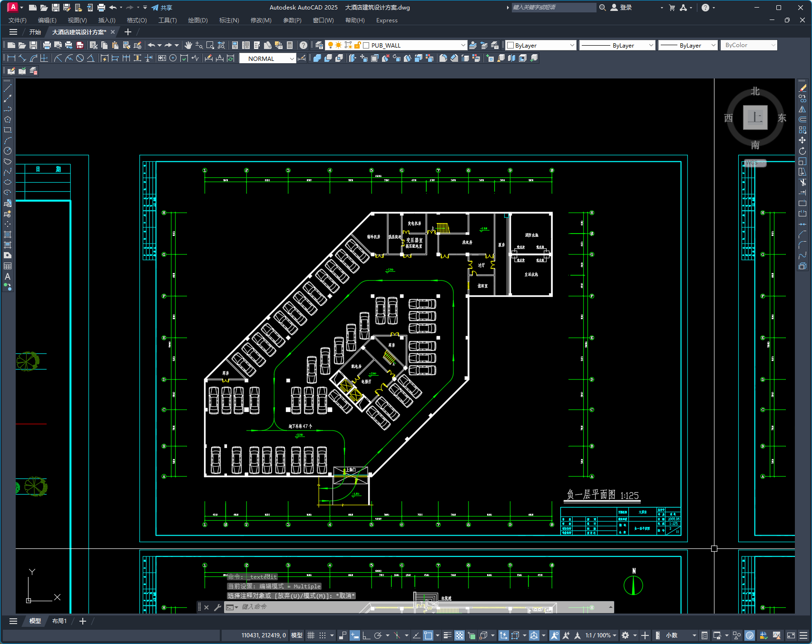Select the Center Mark tool

tap(173, 58)
